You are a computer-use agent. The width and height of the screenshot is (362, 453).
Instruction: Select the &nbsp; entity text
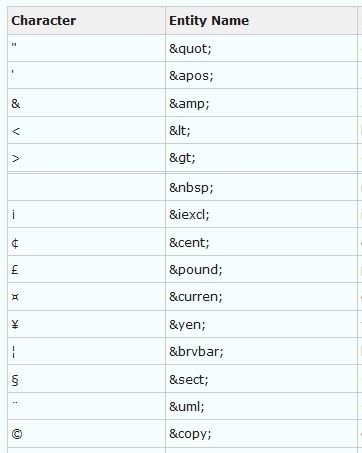pyautogui.click(x=191, y=188)
